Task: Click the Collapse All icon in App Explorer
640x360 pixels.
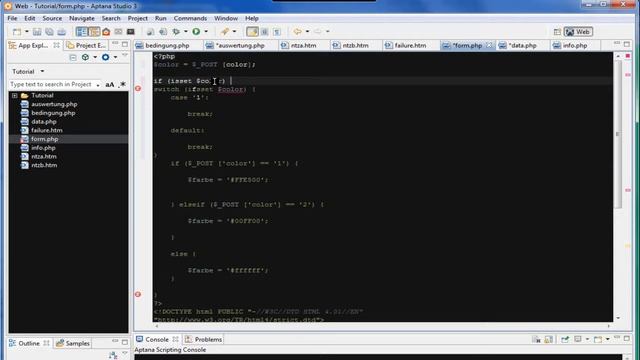Action: point(73,58)
